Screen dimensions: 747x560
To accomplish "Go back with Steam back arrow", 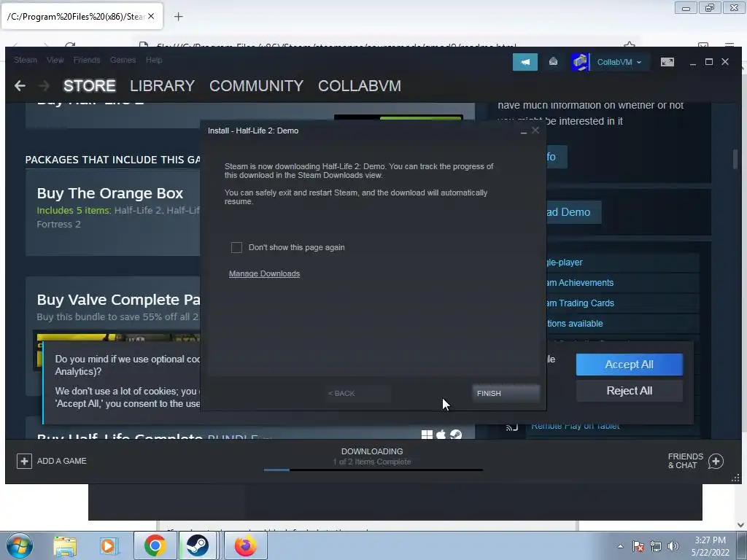I will [x=20, y=86].
